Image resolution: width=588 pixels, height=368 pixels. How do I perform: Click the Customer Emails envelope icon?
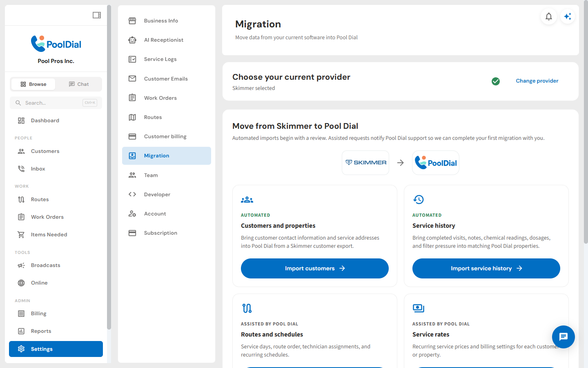(132, 79)
